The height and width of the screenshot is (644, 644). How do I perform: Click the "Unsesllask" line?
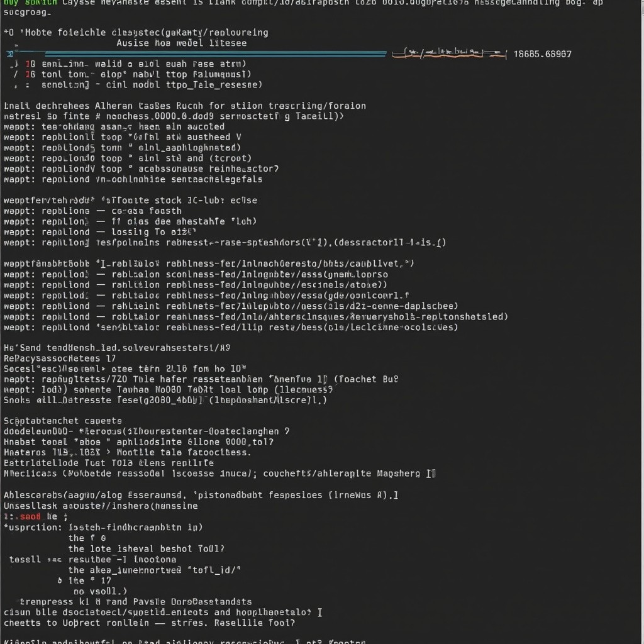pyautogui.click(x=101, y=506)
